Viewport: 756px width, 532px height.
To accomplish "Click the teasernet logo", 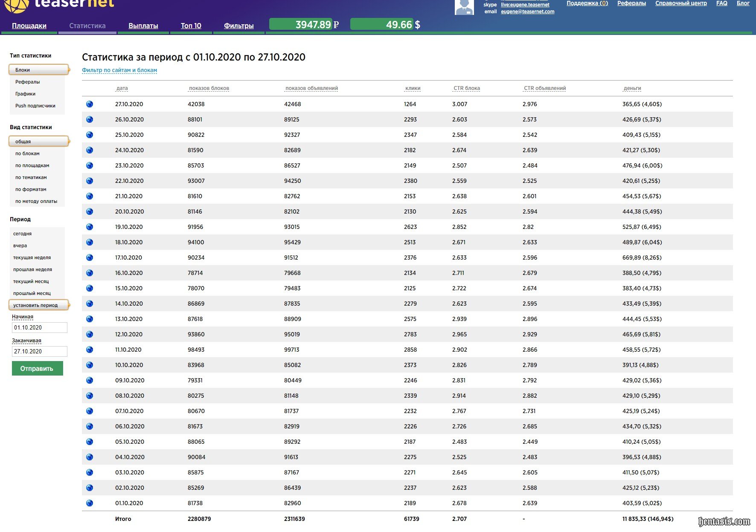I will pos(60,4).
